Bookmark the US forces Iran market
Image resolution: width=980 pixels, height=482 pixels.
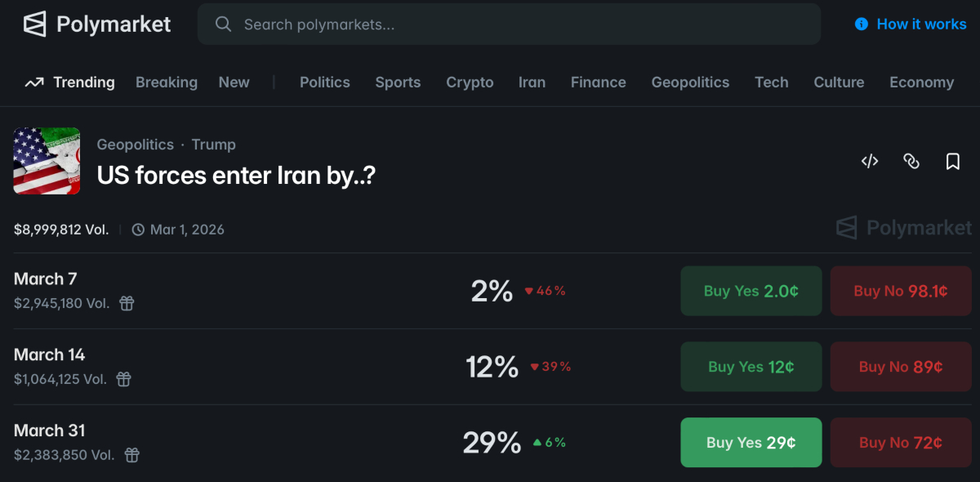click(952, 162)
